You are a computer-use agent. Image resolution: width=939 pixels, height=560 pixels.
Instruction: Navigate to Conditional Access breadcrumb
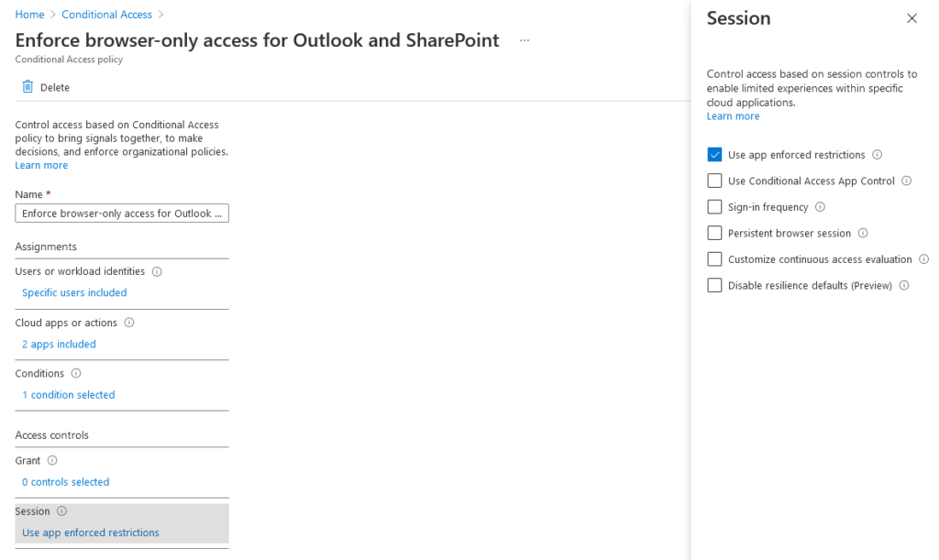106,15
